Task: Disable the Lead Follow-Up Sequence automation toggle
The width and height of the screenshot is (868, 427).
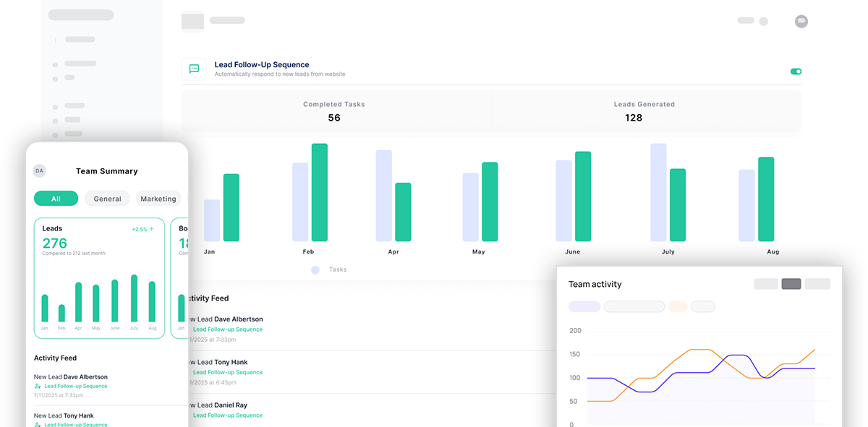Action: (x=796, y=72)
